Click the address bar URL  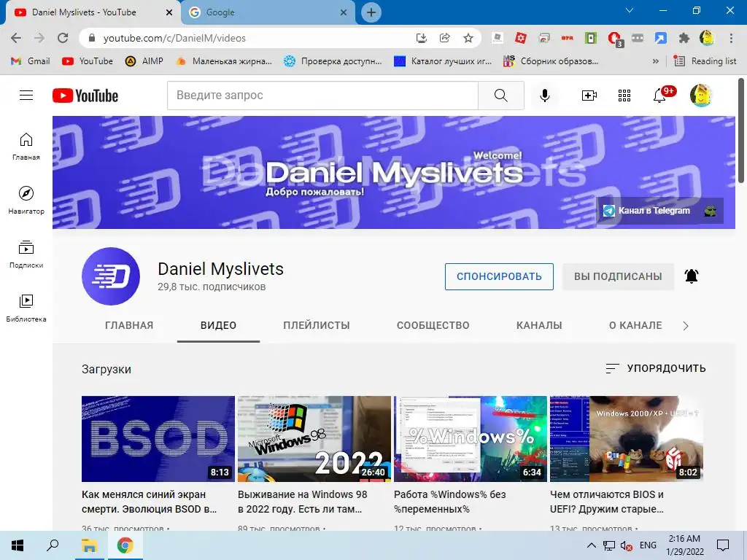174,38
